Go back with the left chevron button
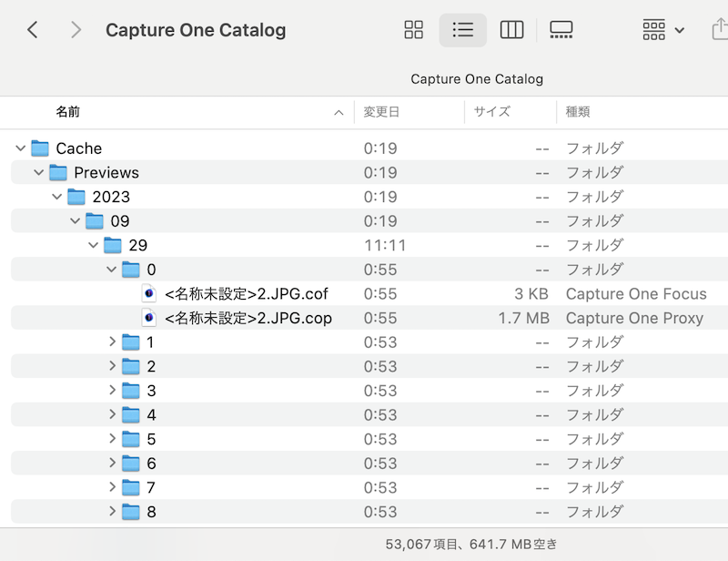Image resolution: width=728 pixels, height=561 pixels. pyautogui.click(x=32, y=30)
